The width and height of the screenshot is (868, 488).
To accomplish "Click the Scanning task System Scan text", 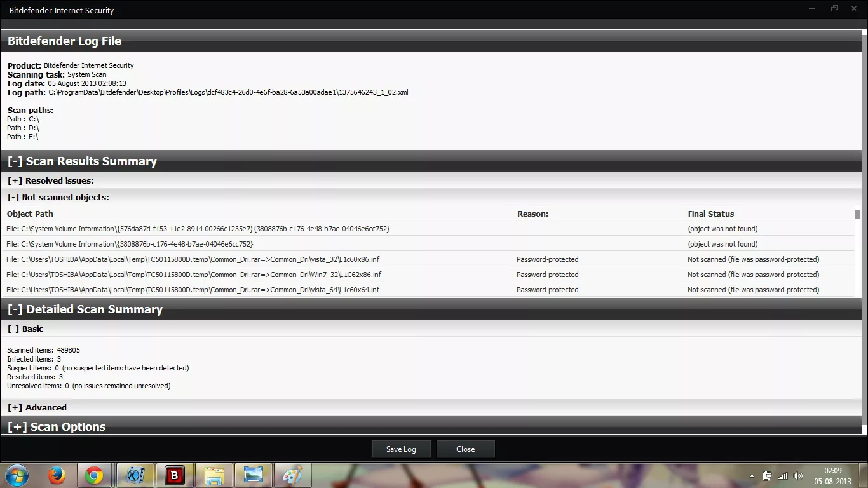I will pyautogui.click(x=57, y=74).
